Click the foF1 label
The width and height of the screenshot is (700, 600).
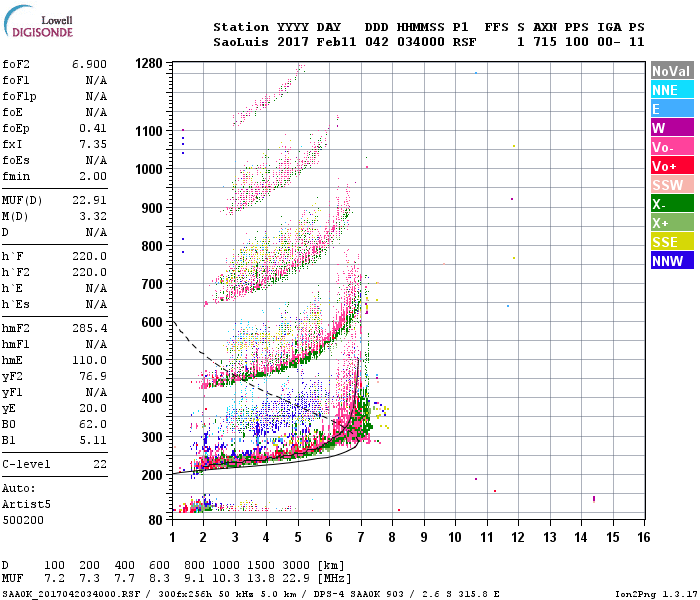point(16,80)
